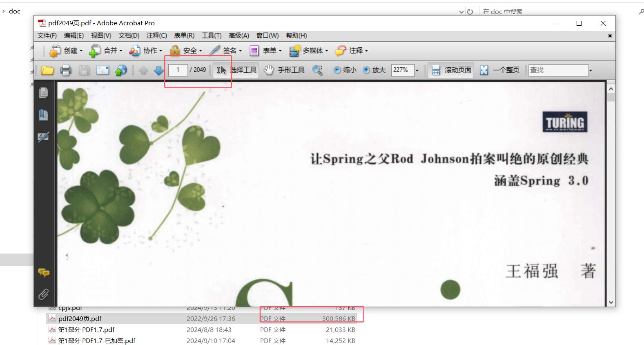Enable 滚动页面 scrolling page mode
This screenshot has height=345, width=644.
point(451,70)
